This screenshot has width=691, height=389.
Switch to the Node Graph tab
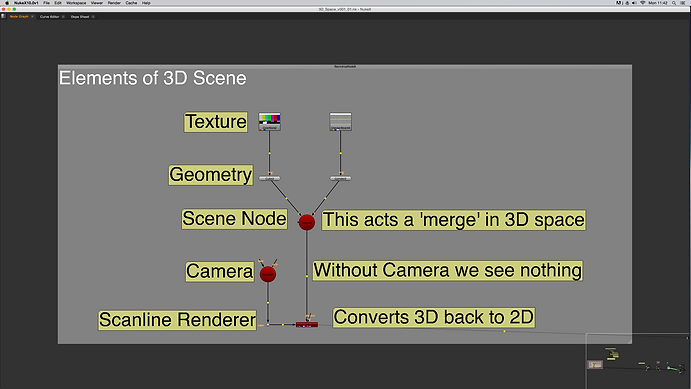click(19, 17)
